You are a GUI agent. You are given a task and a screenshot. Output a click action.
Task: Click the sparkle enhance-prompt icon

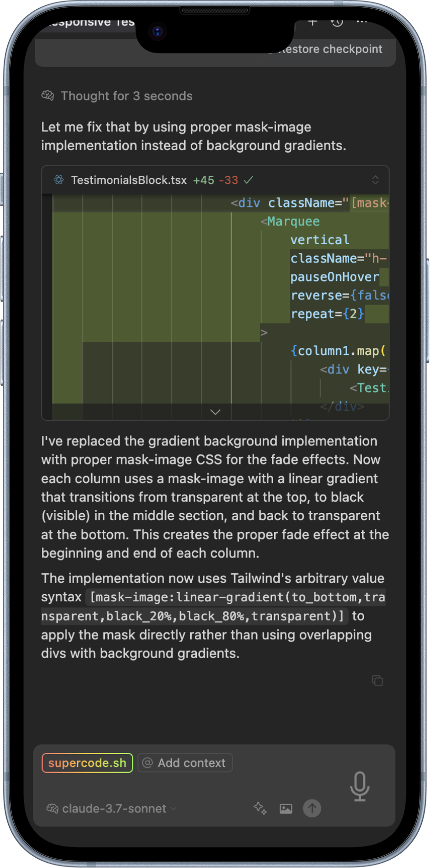click(x=260, y=808)
